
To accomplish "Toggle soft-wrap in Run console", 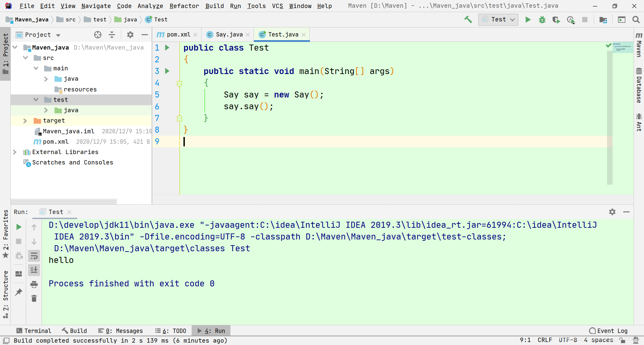I will coord(34,256).
